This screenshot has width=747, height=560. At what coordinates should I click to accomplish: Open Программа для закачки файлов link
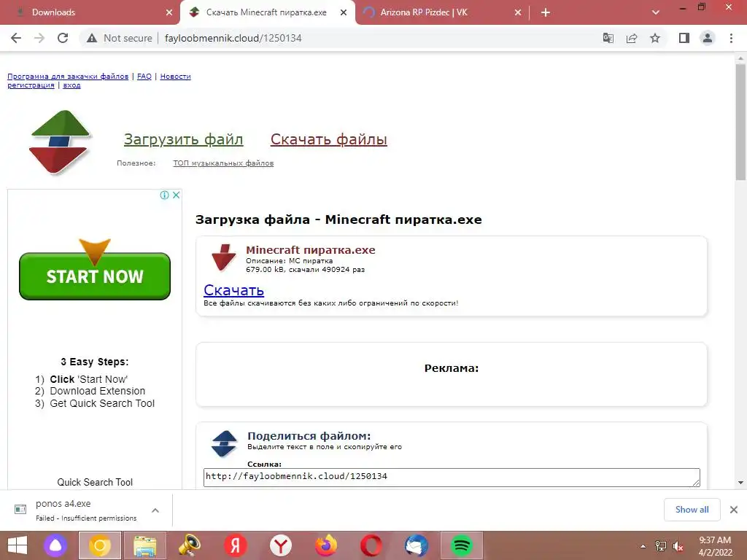68,76
